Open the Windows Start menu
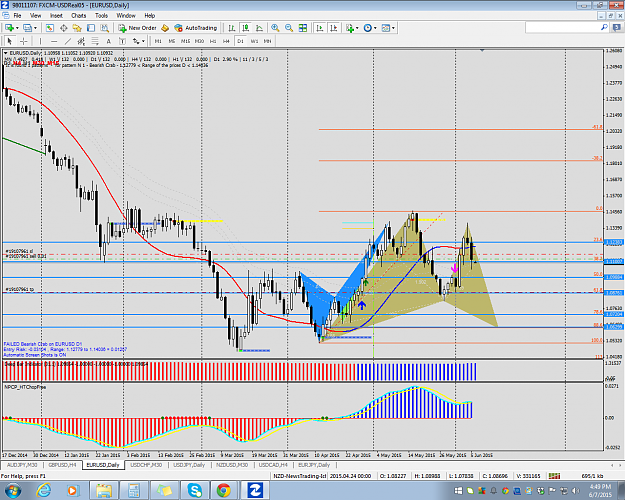The width and height of the screenshot is (625, 500). [x=12, y=490]
